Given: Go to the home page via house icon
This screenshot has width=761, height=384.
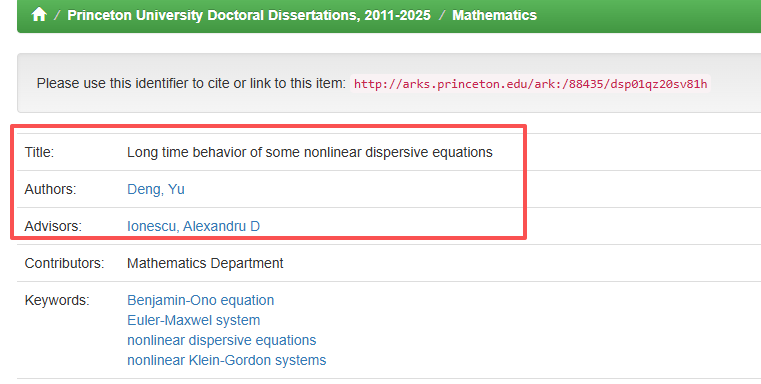Looking at the screenshot, I should [x=39, y=15].
